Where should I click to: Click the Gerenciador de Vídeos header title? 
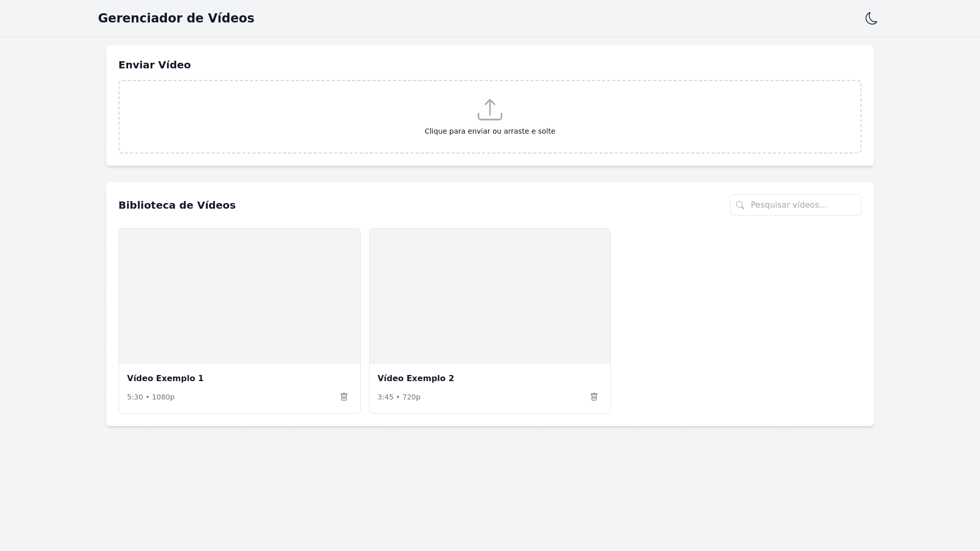point(176,18)
